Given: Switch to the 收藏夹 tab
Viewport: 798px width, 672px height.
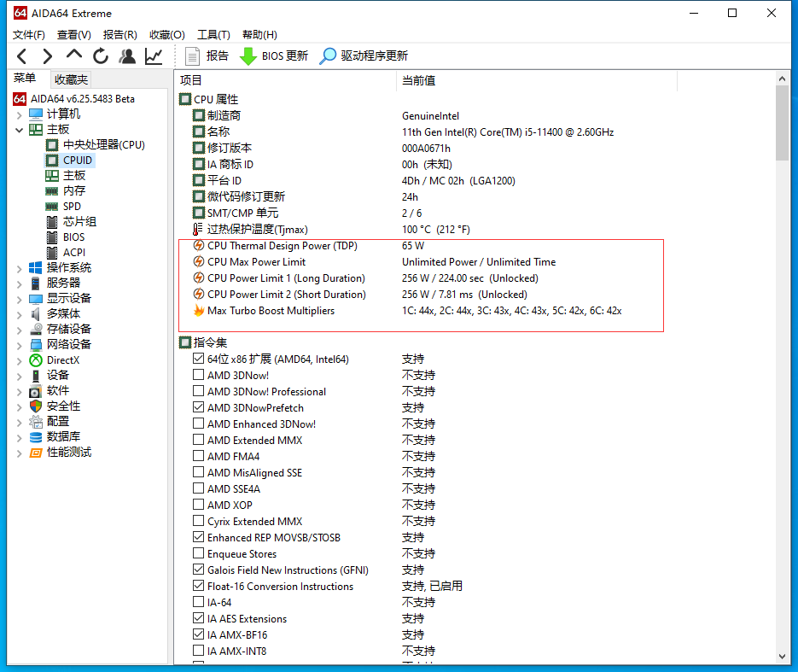Looking at the screenshot, I should click(71, 79).
